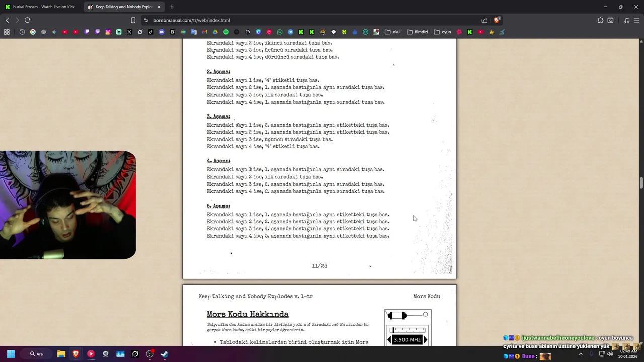Open the TikTok bookmark
The height and width of the screenshot is (362, 644).
(x=150, y=32)
